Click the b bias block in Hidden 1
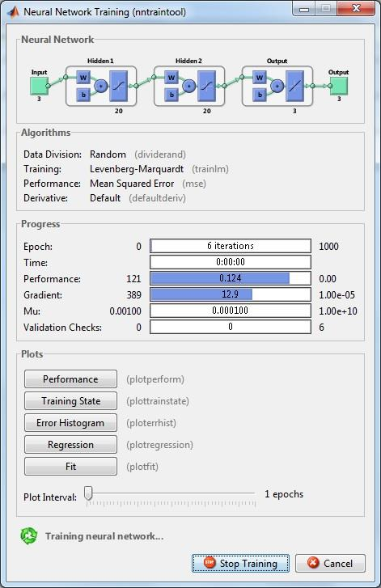The width and height of the screenshot is (381, 588). click(x=83, y=95)
